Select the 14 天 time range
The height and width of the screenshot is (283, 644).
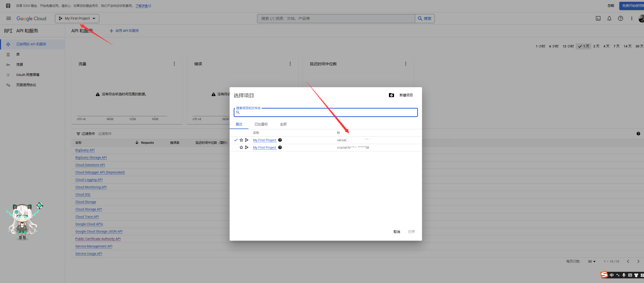tap(628, 46)
